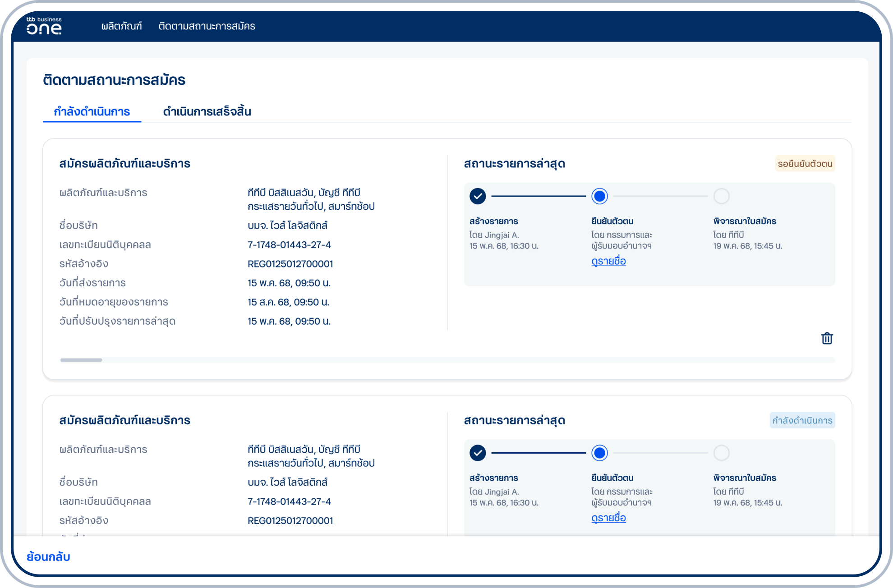
Task: Click the active blue step circle in the first card
Action: [599, 196]
